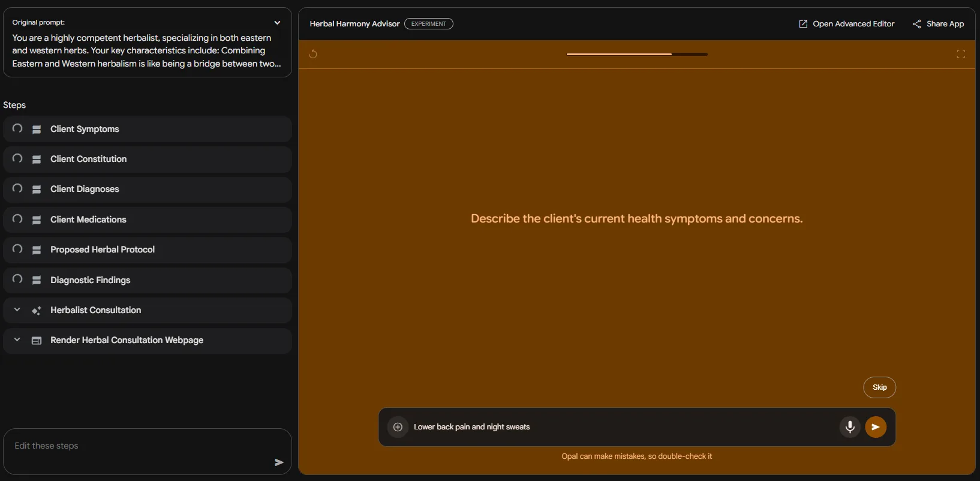
Task: Click the plus add-attachment icon in the input bar
Action: (x=398, y=427)
